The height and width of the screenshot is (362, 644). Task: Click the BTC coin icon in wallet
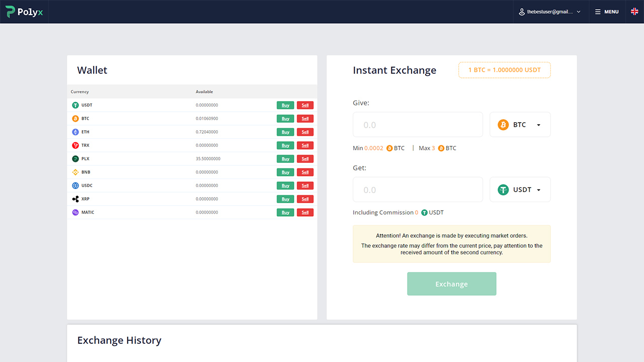click(x=75, y=119)
